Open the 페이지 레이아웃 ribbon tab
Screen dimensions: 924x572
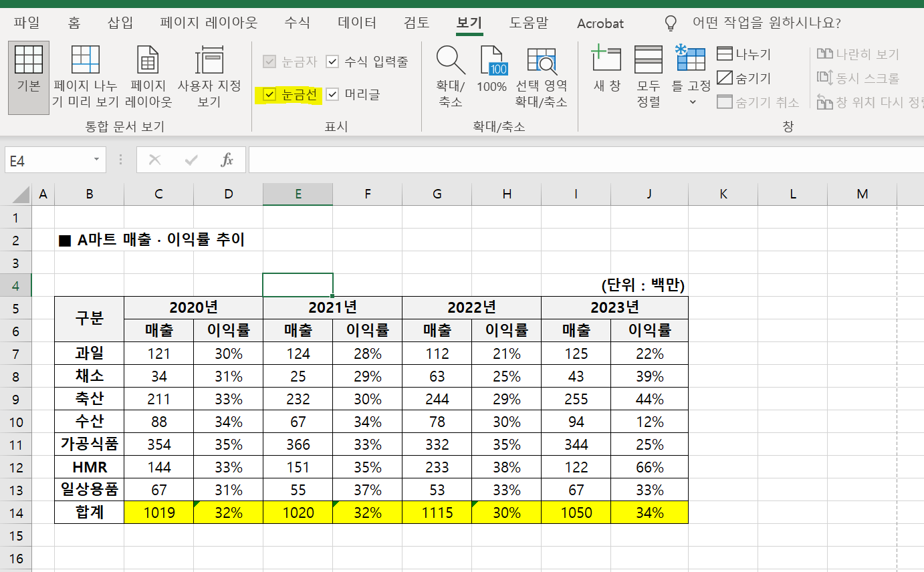tap(209, 23)
